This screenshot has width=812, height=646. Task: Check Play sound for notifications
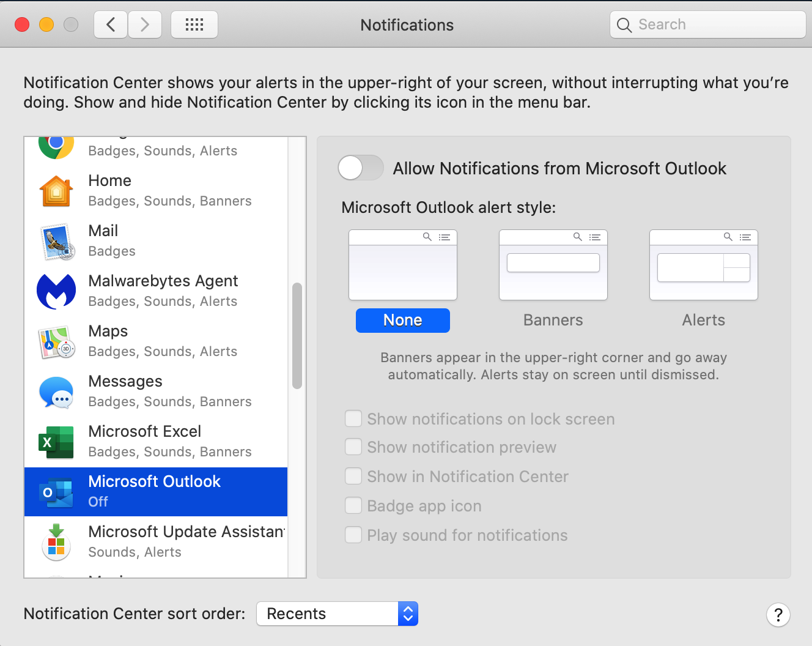353,535
